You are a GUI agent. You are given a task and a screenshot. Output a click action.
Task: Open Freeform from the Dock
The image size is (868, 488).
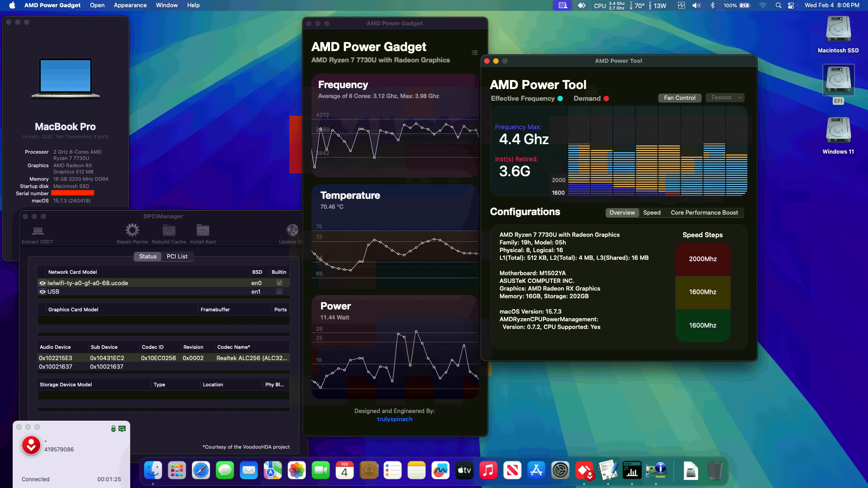tap(441, 471)
